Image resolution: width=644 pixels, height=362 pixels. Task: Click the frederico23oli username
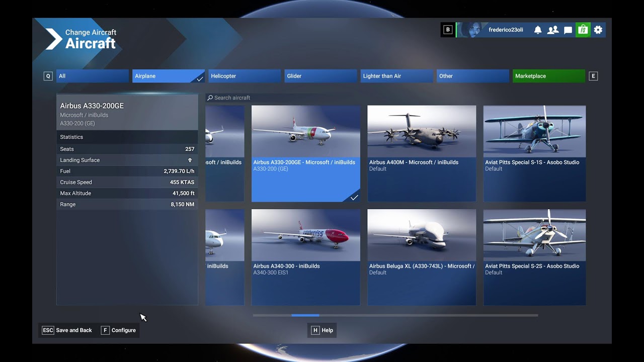click(506, 30)
